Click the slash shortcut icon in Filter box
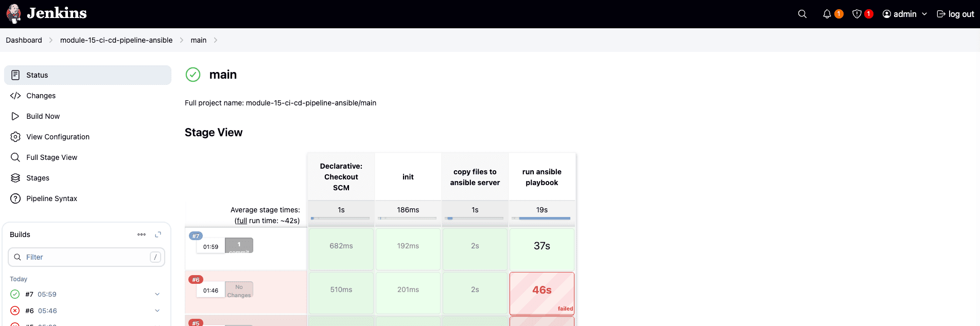Screen dimensions: 980x326 (x=155, y=257)
